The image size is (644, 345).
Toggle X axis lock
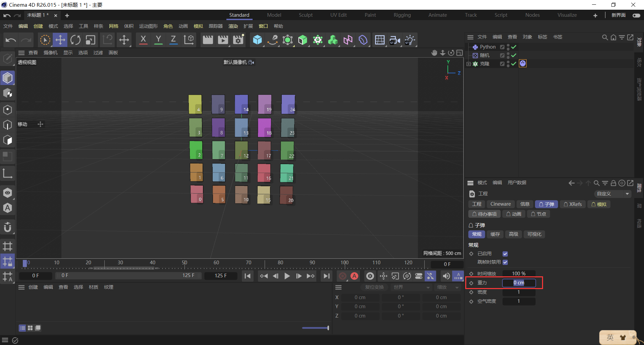point(143,40)
